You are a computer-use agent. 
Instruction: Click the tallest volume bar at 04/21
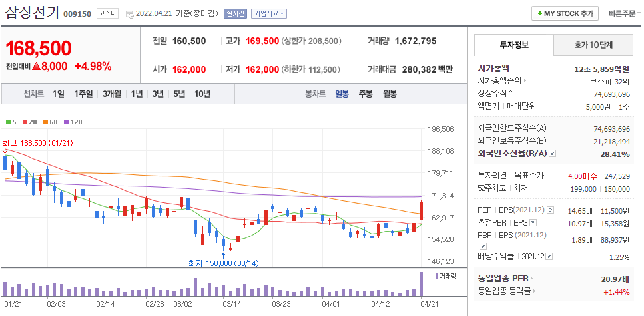[x=421, y=284]
